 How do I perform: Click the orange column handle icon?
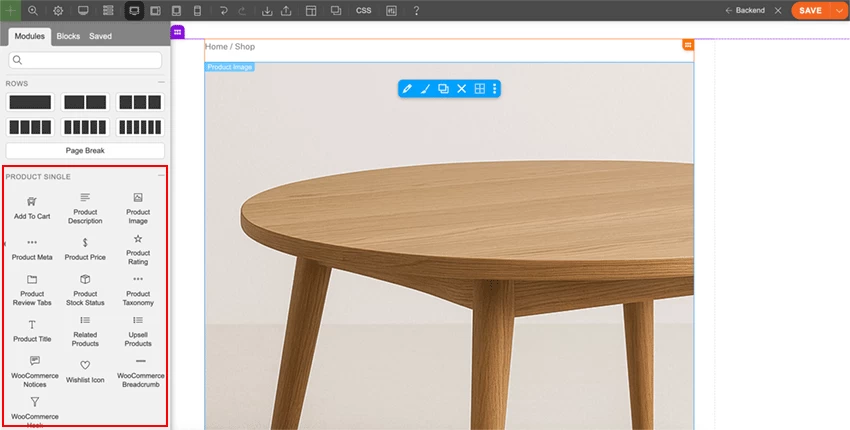(688, 45)
